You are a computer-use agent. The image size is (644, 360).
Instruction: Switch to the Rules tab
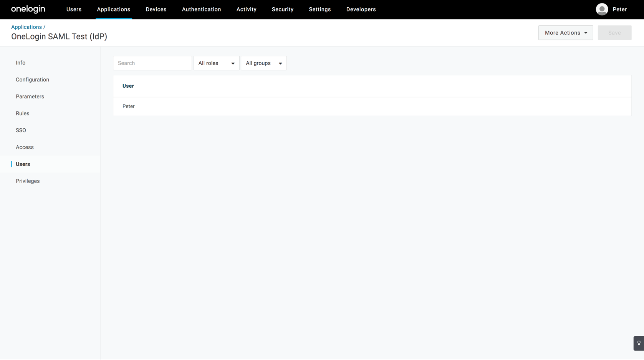(x=23, y=113)
